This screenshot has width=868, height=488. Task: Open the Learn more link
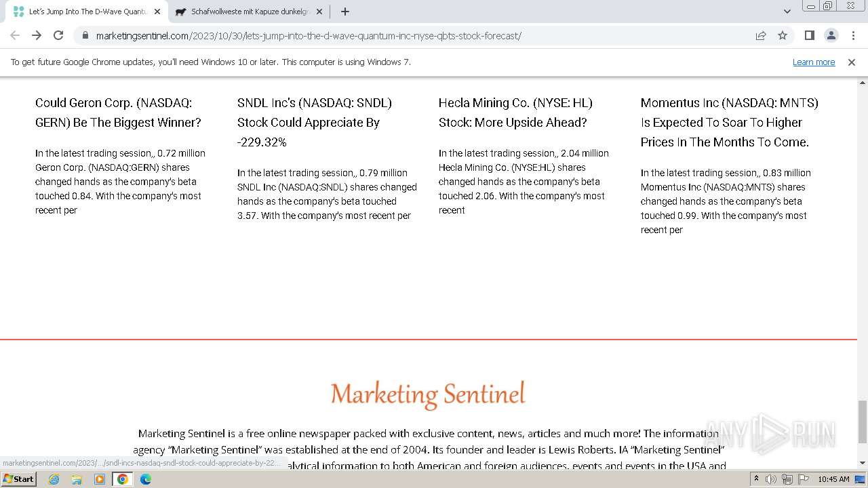point(814,62)
